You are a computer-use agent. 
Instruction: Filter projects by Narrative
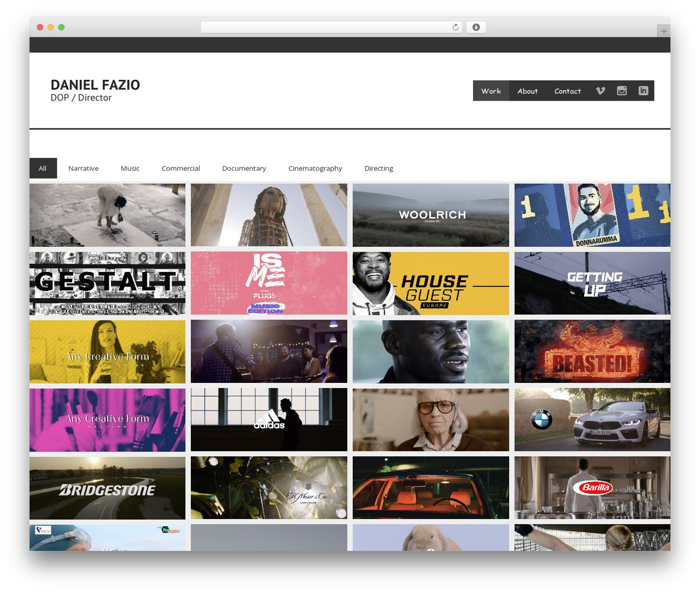click(84, 168)
